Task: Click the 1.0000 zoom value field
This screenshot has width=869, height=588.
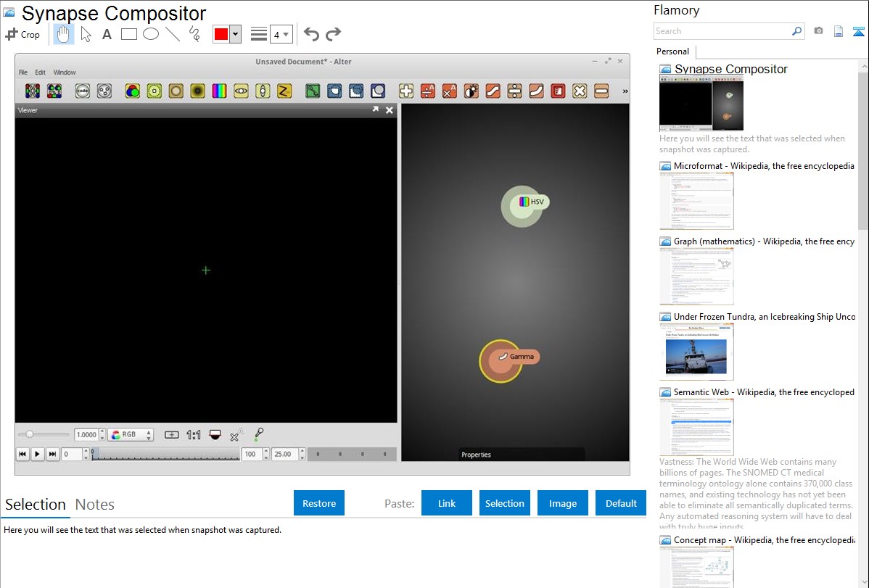Action: [86, 434]
